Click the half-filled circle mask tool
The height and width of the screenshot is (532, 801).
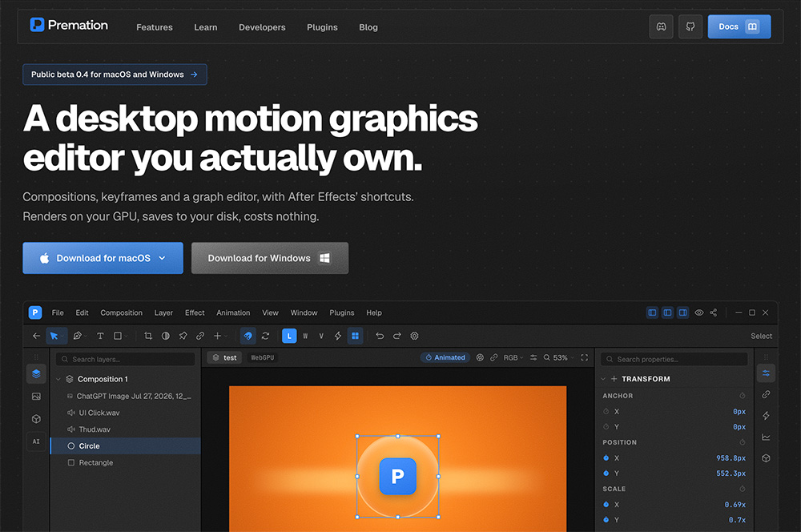tap(166, 336)
